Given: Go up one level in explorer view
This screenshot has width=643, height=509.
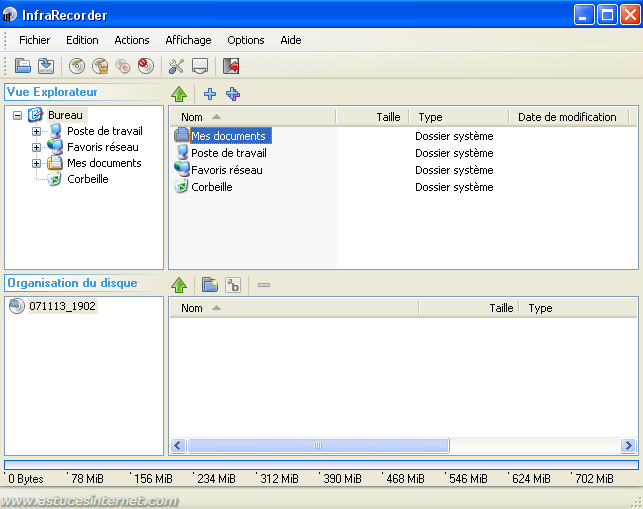Looking at the screenshot, I should (x=179, y=94).
